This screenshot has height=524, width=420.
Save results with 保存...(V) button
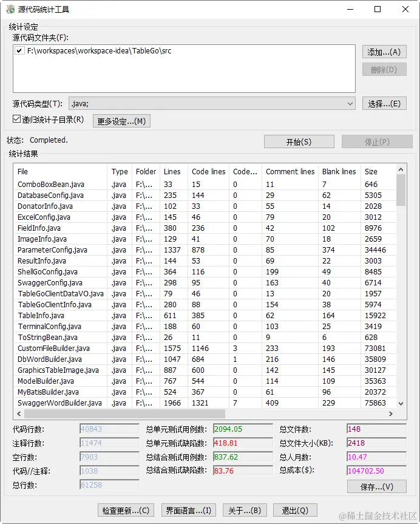coord(377,486)
